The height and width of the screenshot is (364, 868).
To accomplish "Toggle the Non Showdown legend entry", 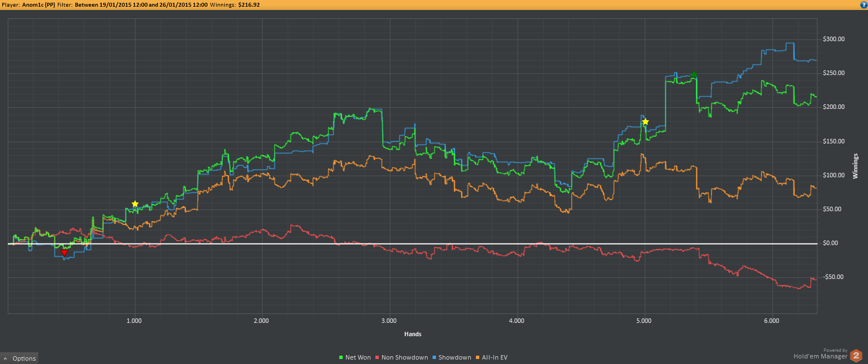I will pos(402,357).
